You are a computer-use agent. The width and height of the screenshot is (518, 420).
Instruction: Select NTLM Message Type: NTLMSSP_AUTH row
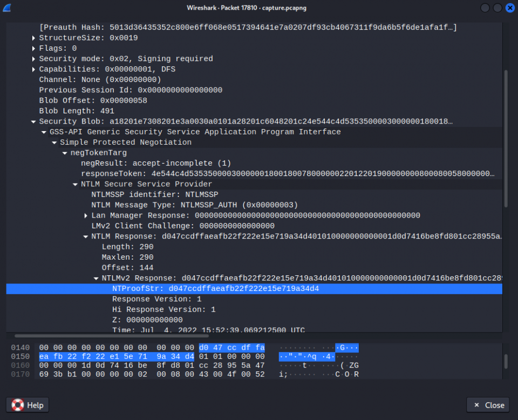(x=195, y=205)
